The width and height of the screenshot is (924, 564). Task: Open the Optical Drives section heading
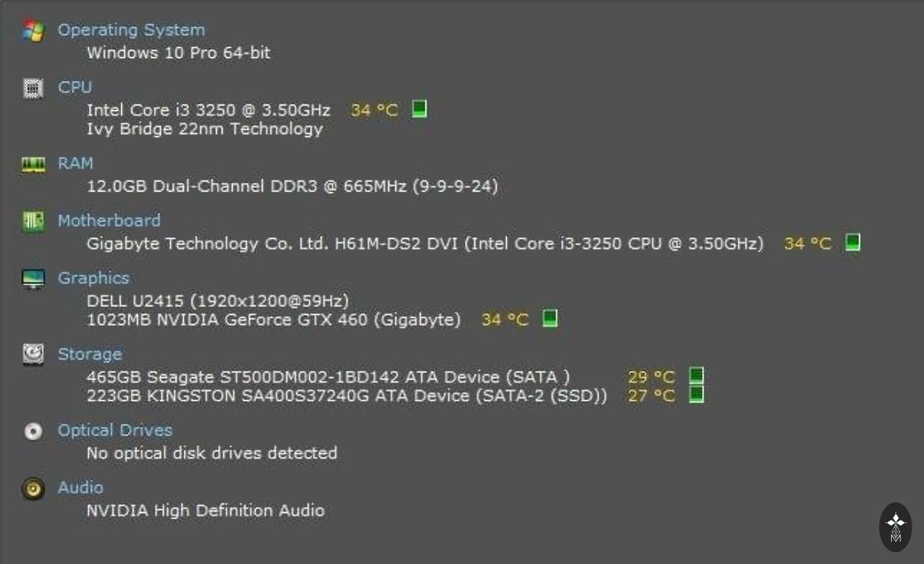click(x=115, y=430)
